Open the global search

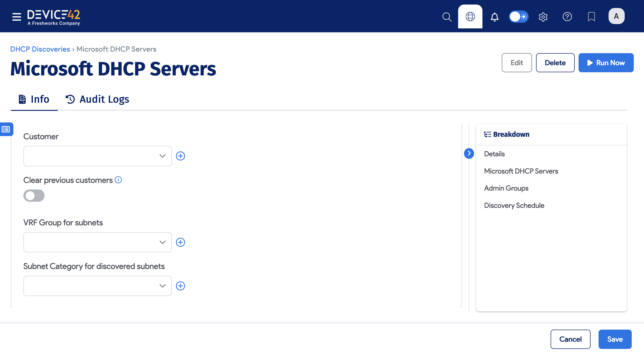[x=447, y=17]
